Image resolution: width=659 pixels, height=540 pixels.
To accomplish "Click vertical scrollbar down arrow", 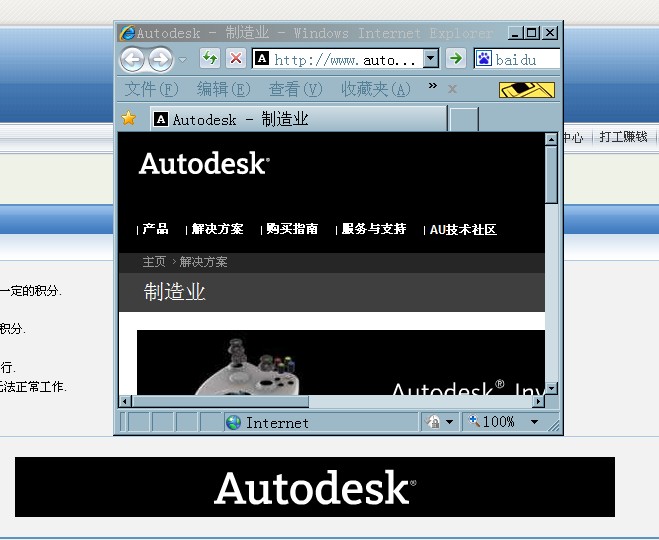I will point(551,388).
